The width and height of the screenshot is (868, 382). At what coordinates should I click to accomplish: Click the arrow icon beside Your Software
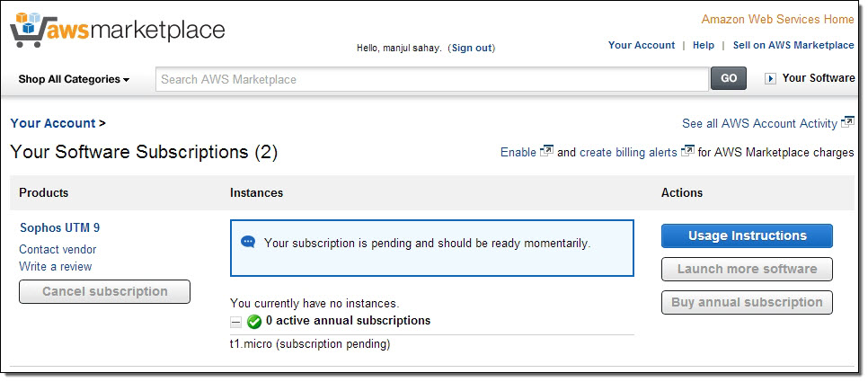coord(770,78)
